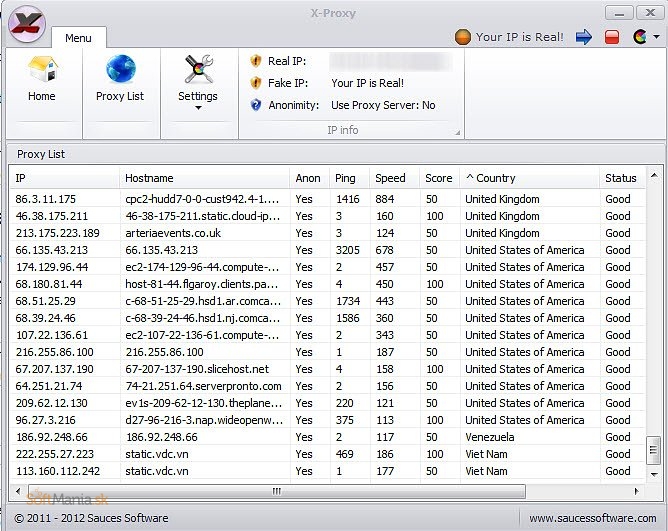
Task: Click the Fake IP shield icon
Action: coord(256,83)
